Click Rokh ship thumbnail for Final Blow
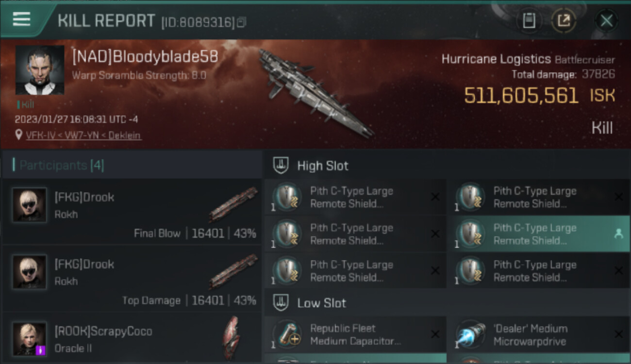This screenshot has width=631, height=364. [x=233, y=204]
